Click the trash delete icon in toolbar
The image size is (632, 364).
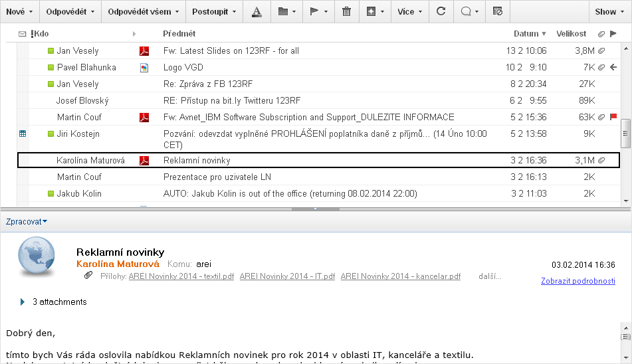click(x=346, y=11)
